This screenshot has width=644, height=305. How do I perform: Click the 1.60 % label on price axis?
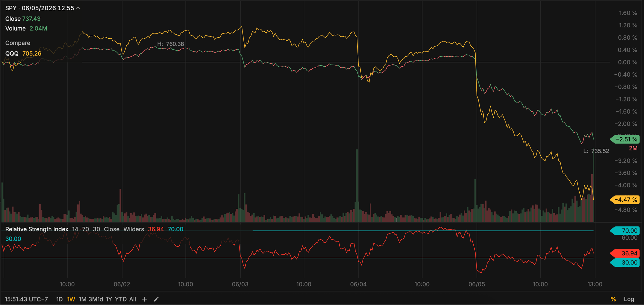pos(628,13)
